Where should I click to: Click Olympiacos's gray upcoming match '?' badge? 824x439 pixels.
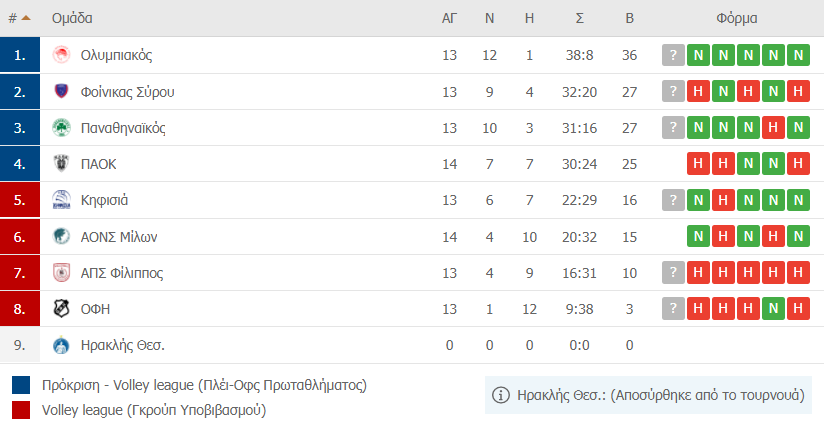tap(674, 55)
